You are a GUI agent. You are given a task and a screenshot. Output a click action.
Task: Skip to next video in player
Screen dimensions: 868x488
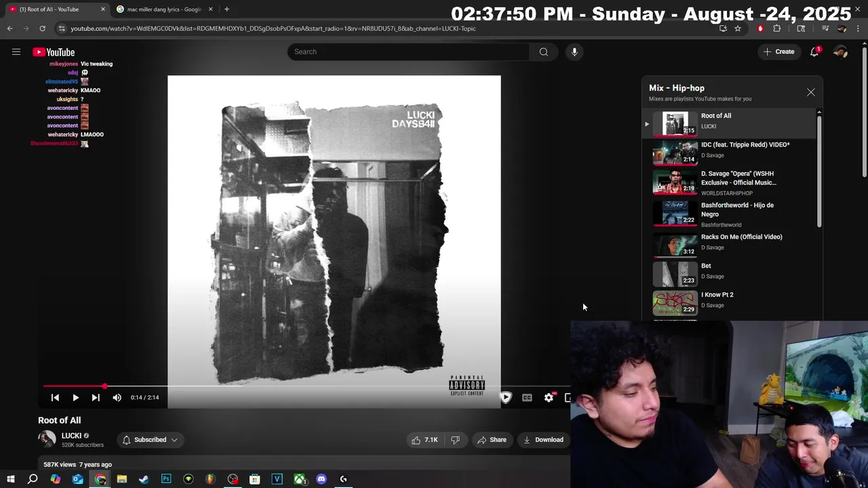(x=96, y=398)
